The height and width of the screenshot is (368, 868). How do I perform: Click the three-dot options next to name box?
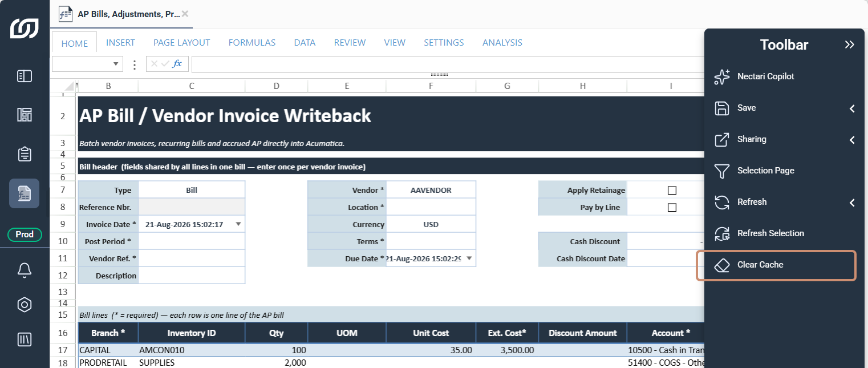[x=135, y=64]
